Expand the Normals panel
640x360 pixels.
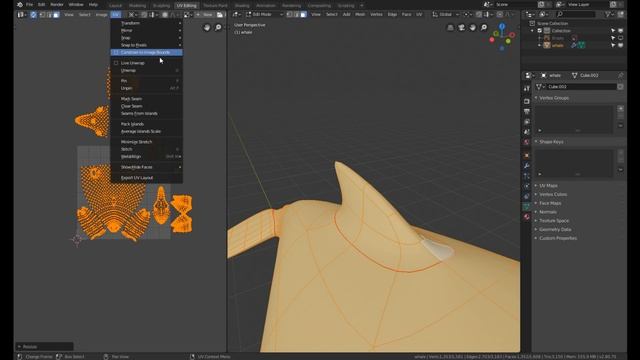tap(547, 212)
